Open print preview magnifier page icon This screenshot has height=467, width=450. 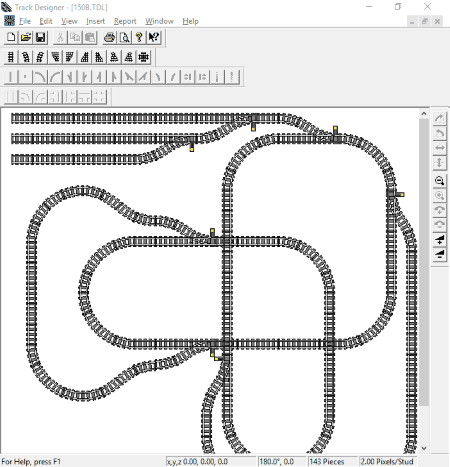124,37
